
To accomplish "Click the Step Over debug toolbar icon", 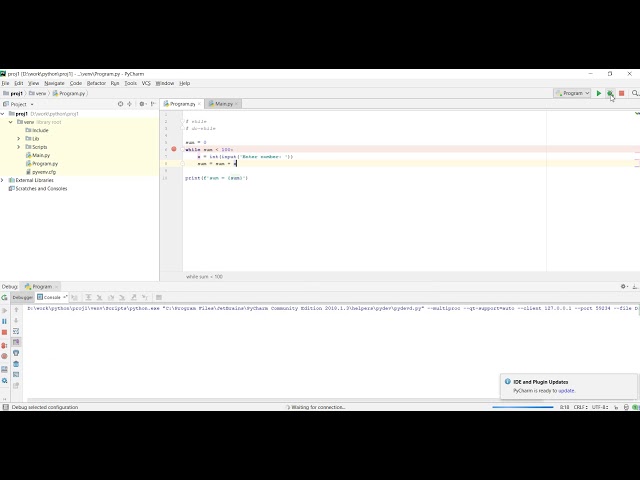I will click(x=88, y=297).
